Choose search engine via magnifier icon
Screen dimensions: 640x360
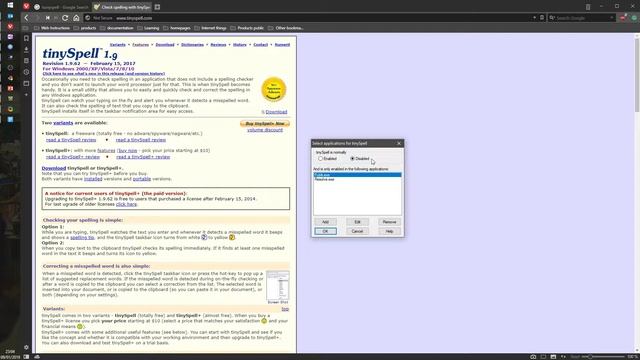click(552, 18)
